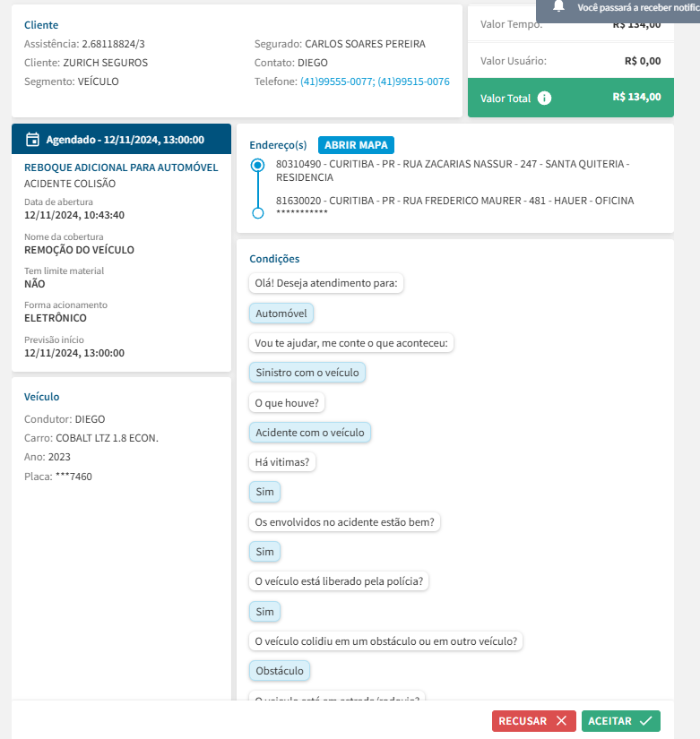Image resolution: width=700 pixels, height=739 pixels.
Task: Click the checkmark icon on Aceitar button
Action: (645, 721)
